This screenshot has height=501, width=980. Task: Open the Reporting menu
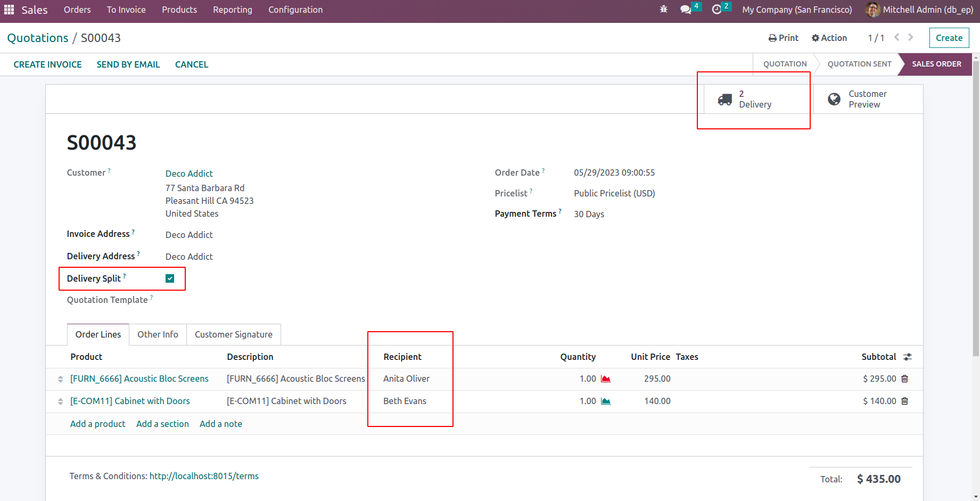pos(233,10)
